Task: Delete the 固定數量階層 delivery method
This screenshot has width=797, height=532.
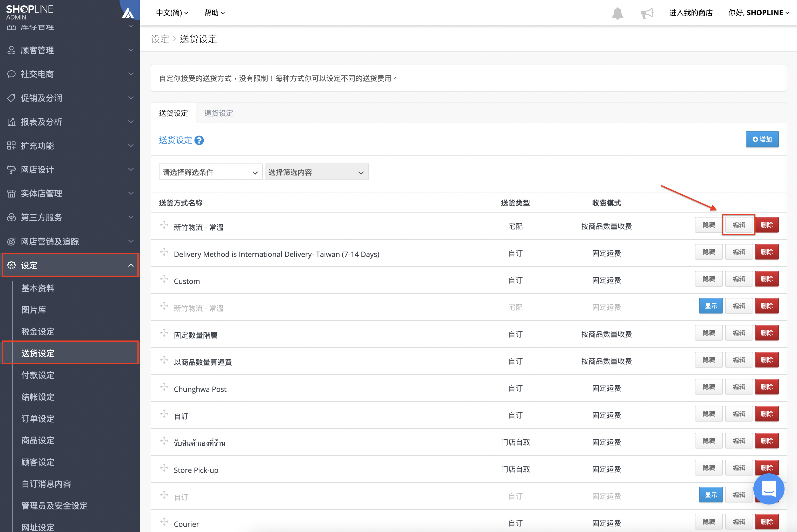Action: (766, 333)
